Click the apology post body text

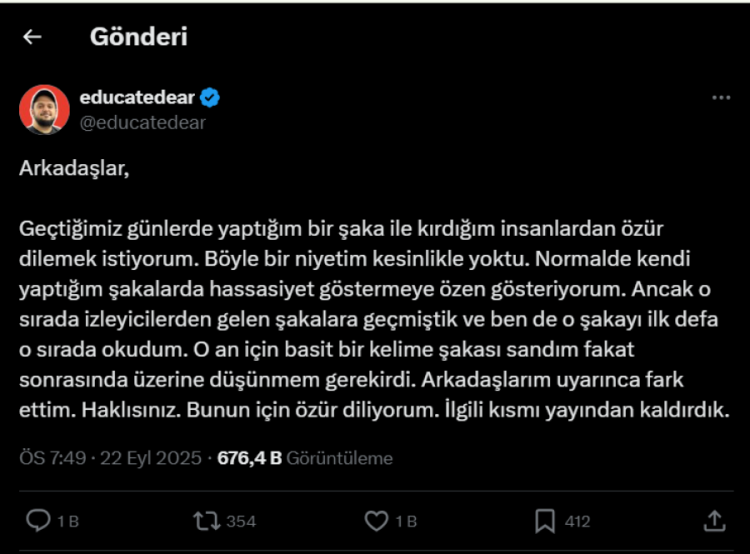[x=370, y=318]
